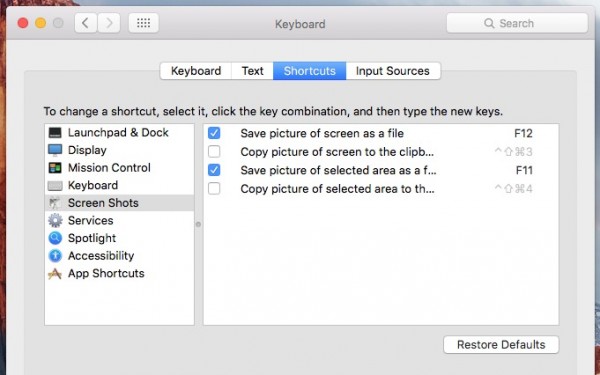Select App Shortcuts category

(119, 273)
